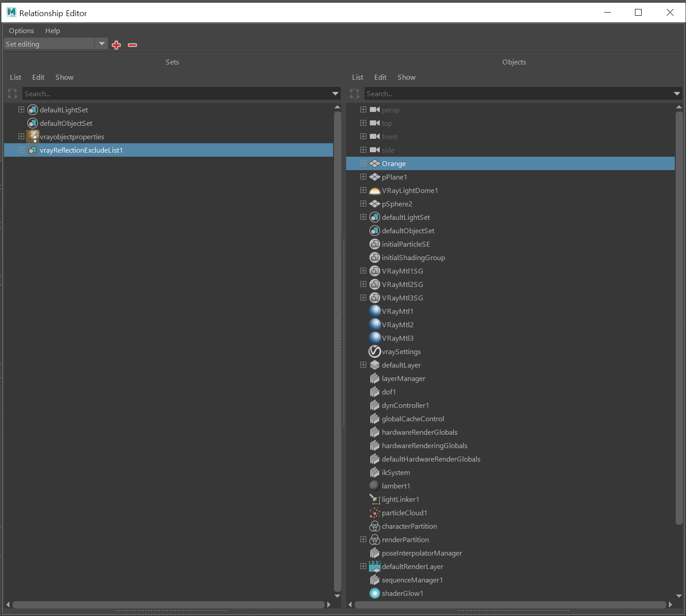686x616 pixels.
Task: Click the VRayLightDome1 dome light icon
Action: [375, 191]
